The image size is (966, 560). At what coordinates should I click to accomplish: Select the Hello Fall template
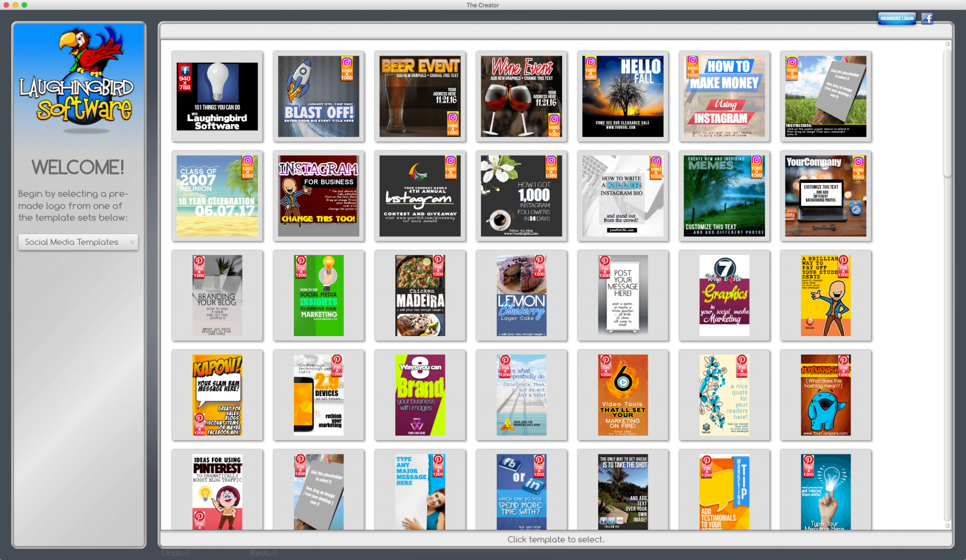[x=623, y=97]
